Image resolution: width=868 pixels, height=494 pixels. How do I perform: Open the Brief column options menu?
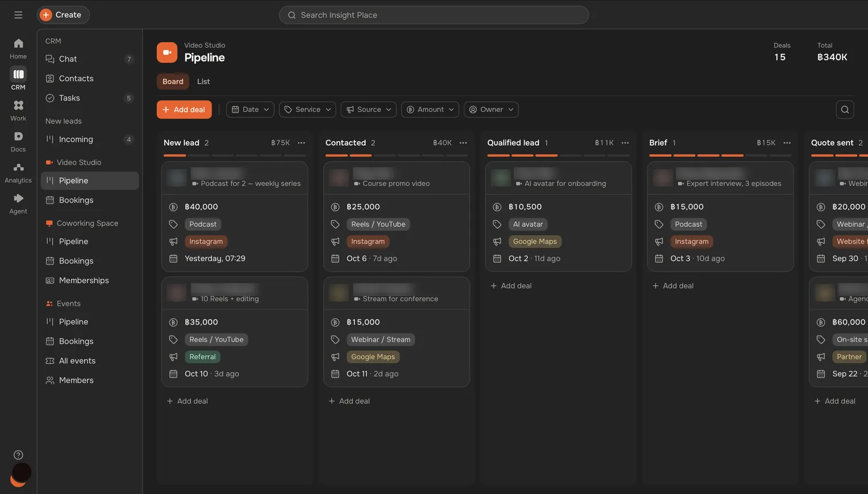pyautogui.click(x=787, y=143)
